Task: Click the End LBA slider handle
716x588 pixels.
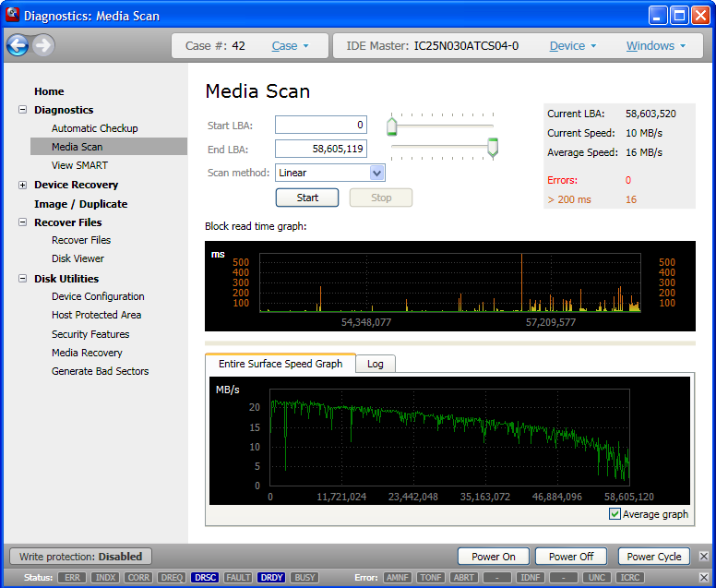Action: tap(493, 147)
